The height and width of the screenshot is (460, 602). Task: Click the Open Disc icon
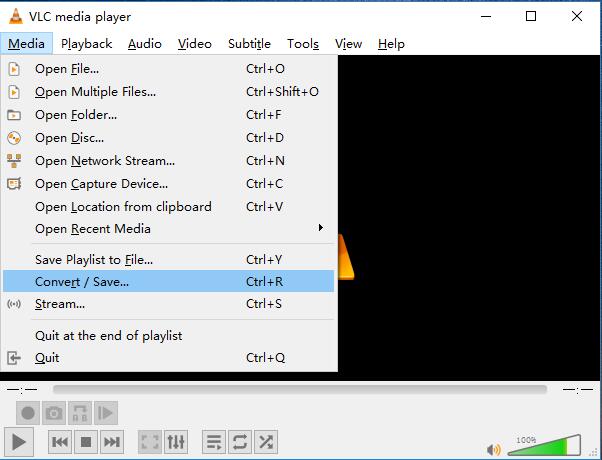(x=14, y=138)
